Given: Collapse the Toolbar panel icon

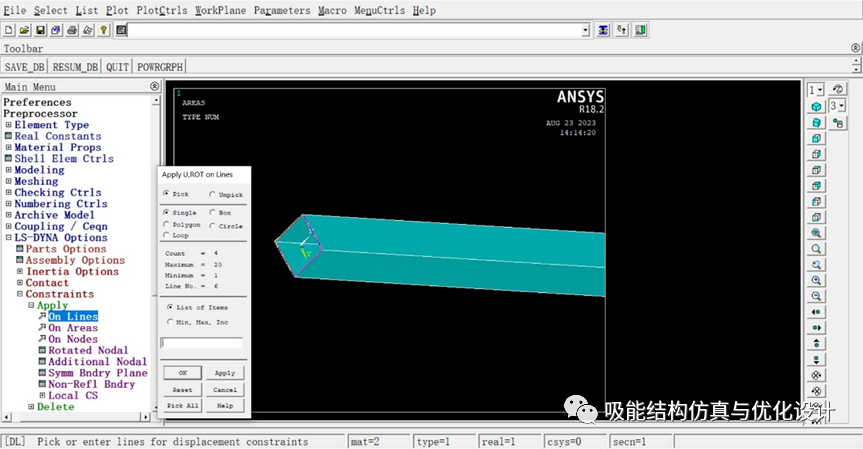Looking at the screenshot, I should 855,48.
